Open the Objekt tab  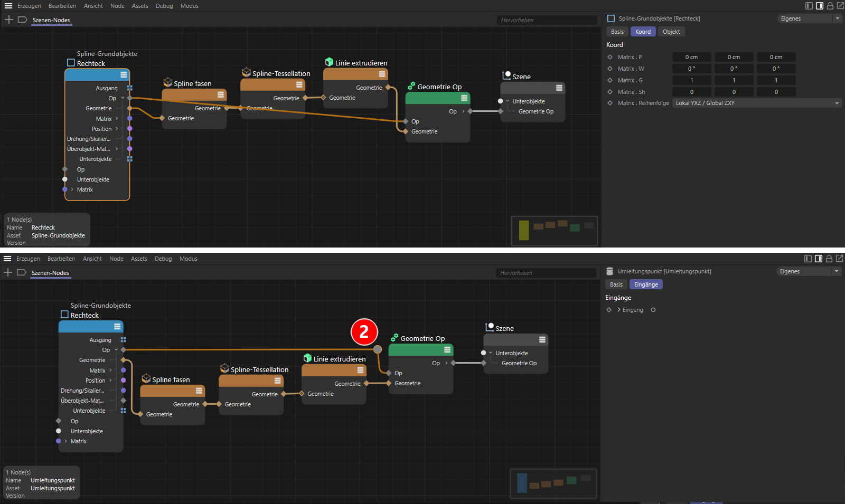pos(671,32)
